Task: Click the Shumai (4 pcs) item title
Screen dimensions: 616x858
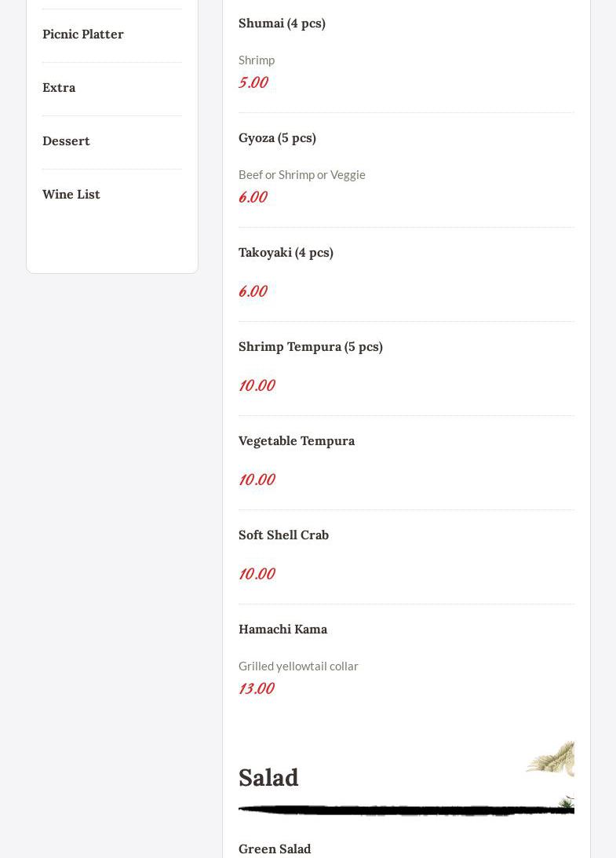Action: click(282, 24)
